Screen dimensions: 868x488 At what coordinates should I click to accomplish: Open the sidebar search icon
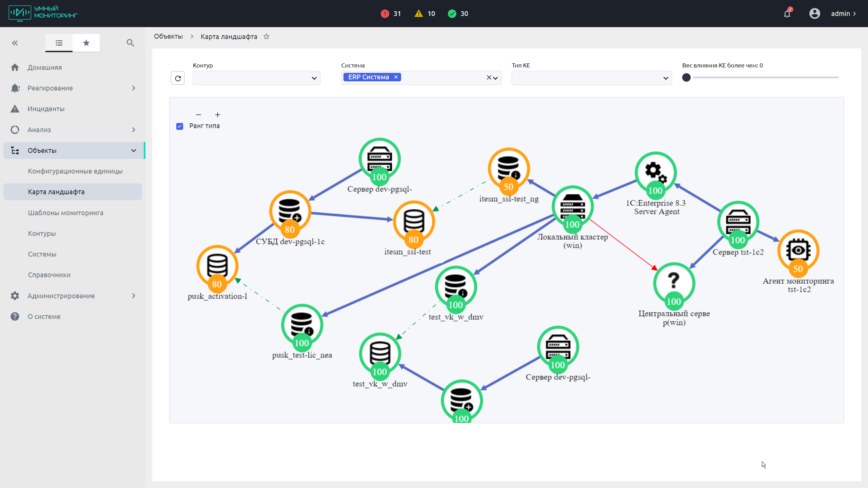pyautogui.click(x=130, y=43)
